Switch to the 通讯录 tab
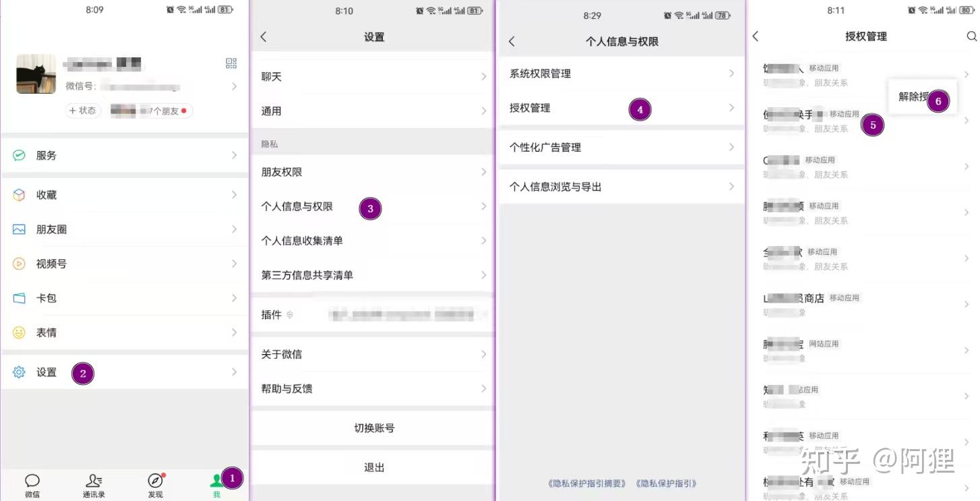980x501 pixels. pyautogui.click(x=94, y=485)
